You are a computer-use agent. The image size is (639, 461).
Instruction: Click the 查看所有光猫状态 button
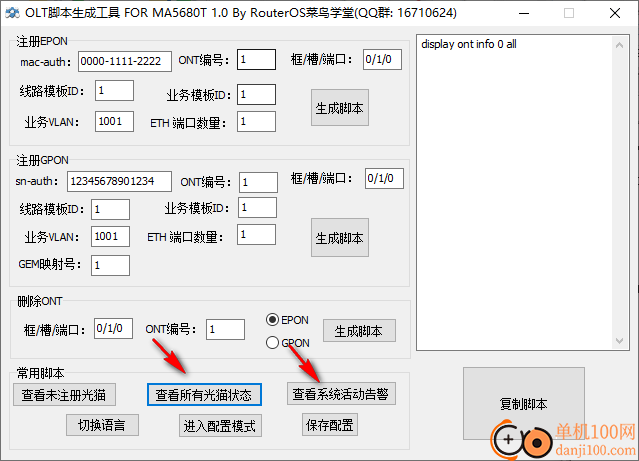point(204,395)
